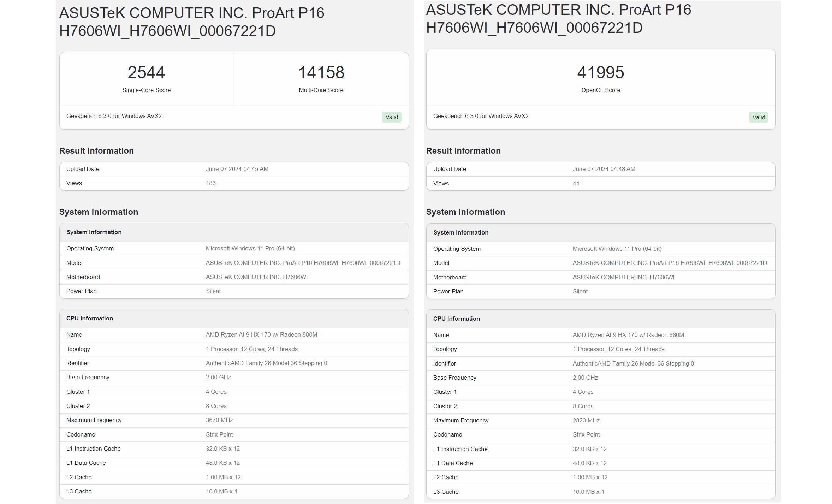Click the left panel's Motherboard value ASUSTeK H7606WI
The width and height of the screenshot is (832, 504).
(x=257, y=277)
